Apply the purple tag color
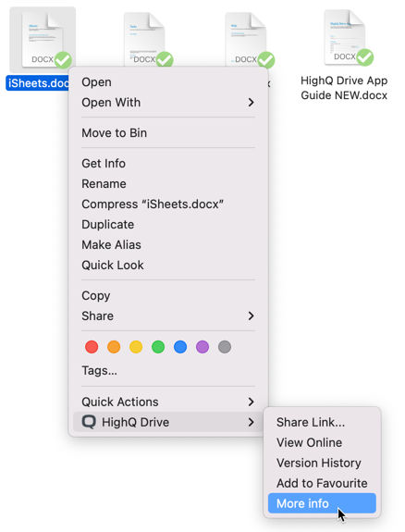 202,347
